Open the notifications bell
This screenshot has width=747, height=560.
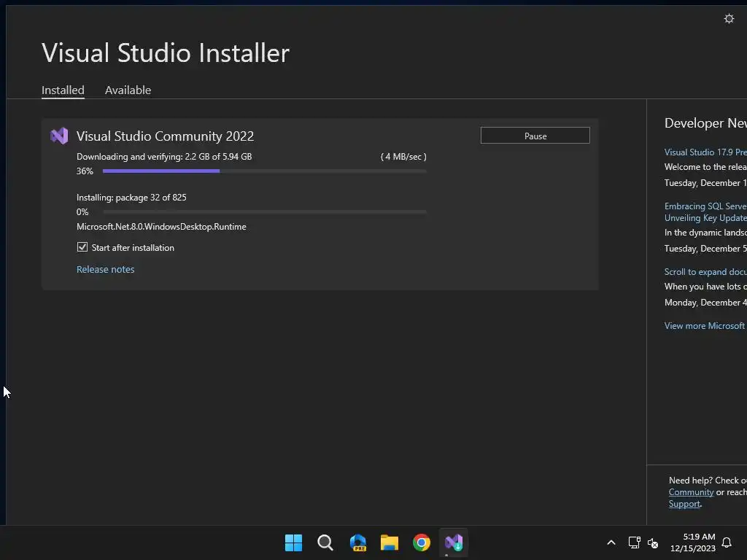pyautogui.click(x=727, y=542)
